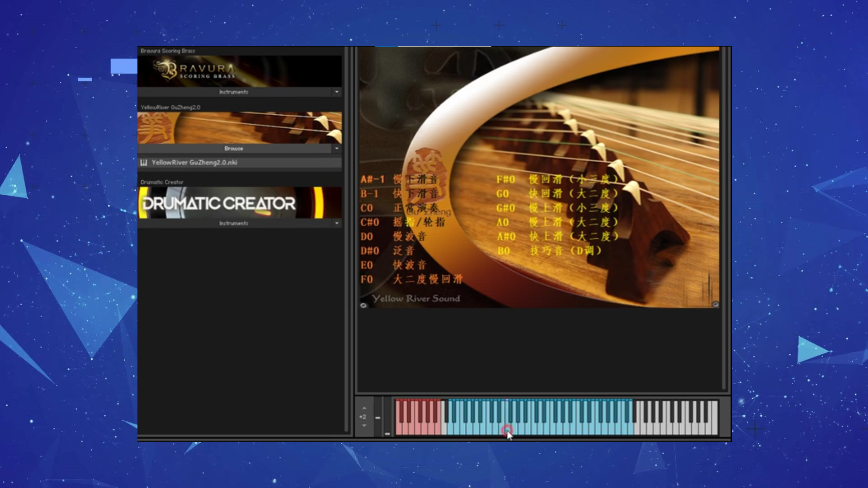Viewport: 868px width, 488px height.
Task: Shift keyboard octave down with the down arrow
Action: [364, 426]
